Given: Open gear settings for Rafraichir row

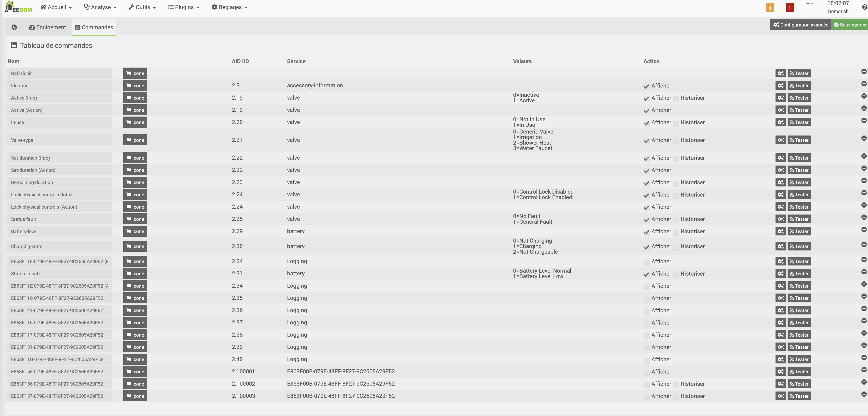Looking at the screenshot, I should (x=780, y=73).
